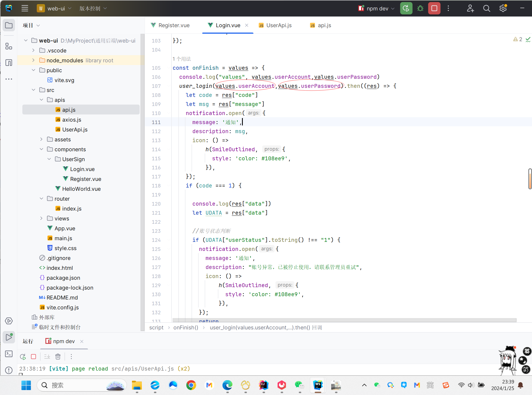The height and width of the screenshot is (395, 532).
Task: Open the Problems tool window icon
Action: click(9, 370)
